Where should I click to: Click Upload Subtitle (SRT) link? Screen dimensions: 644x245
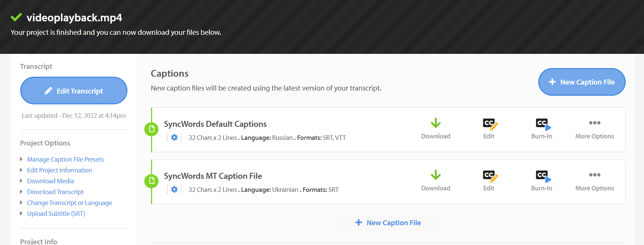[56, 214]
